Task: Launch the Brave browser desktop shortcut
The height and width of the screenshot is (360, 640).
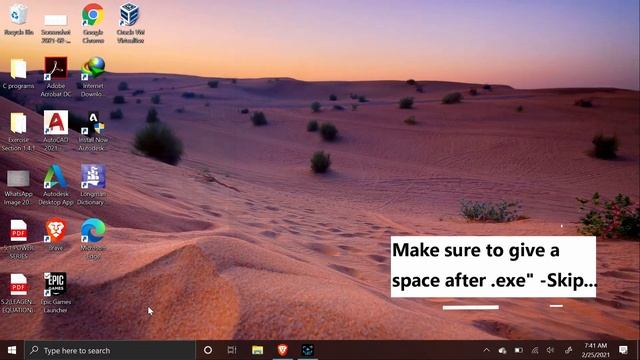Action: pos(56,235)
